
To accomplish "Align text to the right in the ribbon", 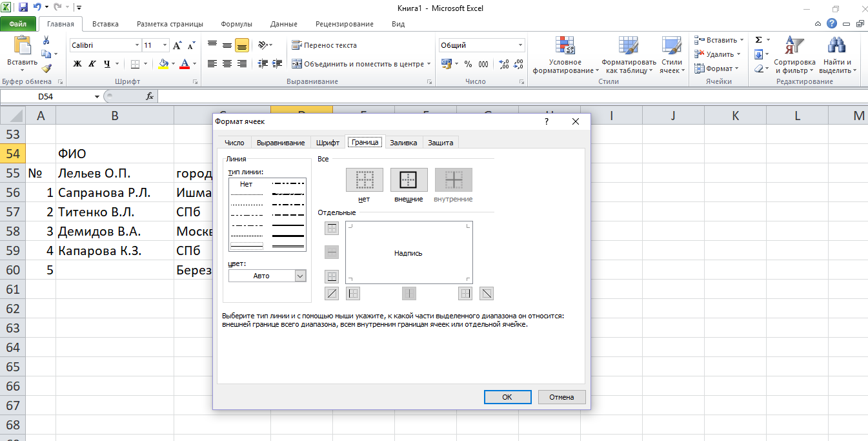I will (242, 63).
